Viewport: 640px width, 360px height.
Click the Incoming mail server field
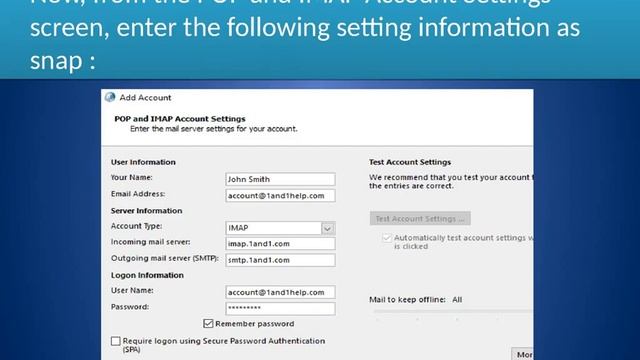pyautogui.click(x=280, y=244)
